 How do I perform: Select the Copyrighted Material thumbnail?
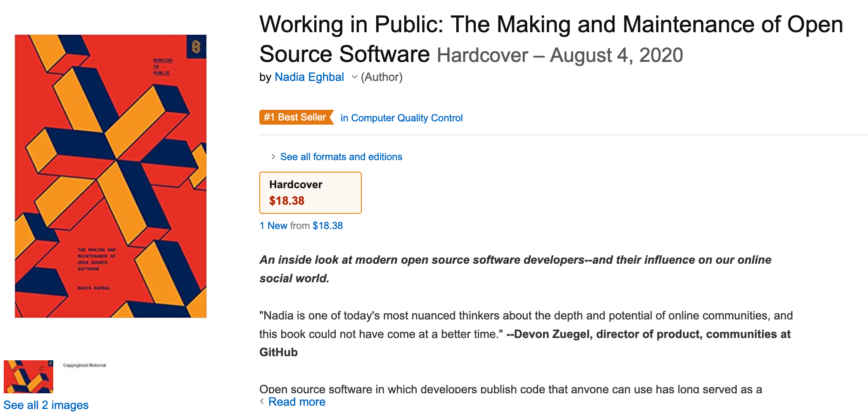[85, 367]
